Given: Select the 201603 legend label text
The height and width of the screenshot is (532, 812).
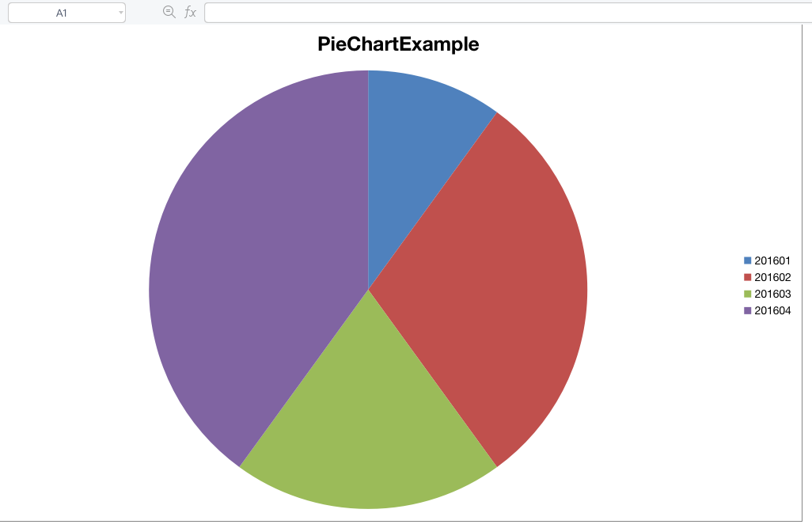Looking at the screenshot, I should pos(772,294).
